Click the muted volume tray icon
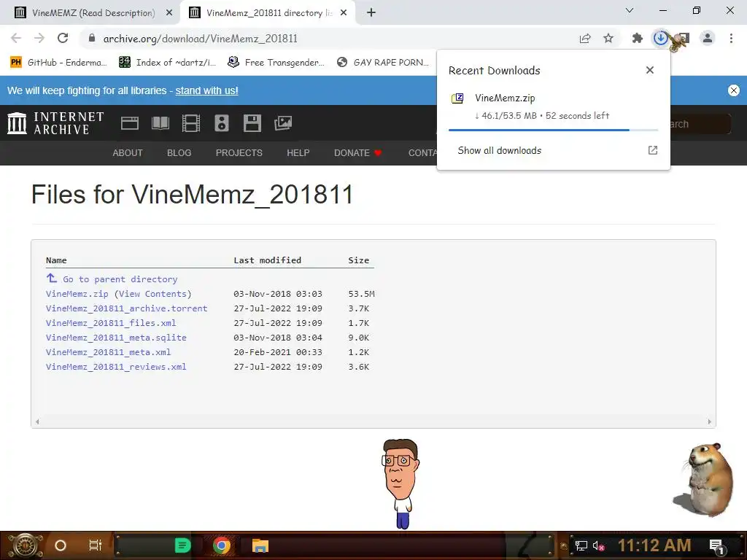747x560 pixels. click(598, 545)
